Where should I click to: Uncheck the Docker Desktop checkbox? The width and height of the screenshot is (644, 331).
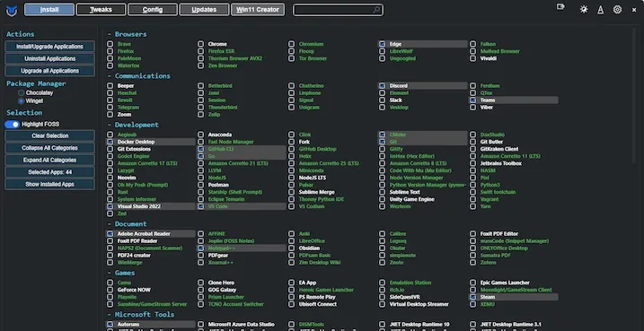110,142
